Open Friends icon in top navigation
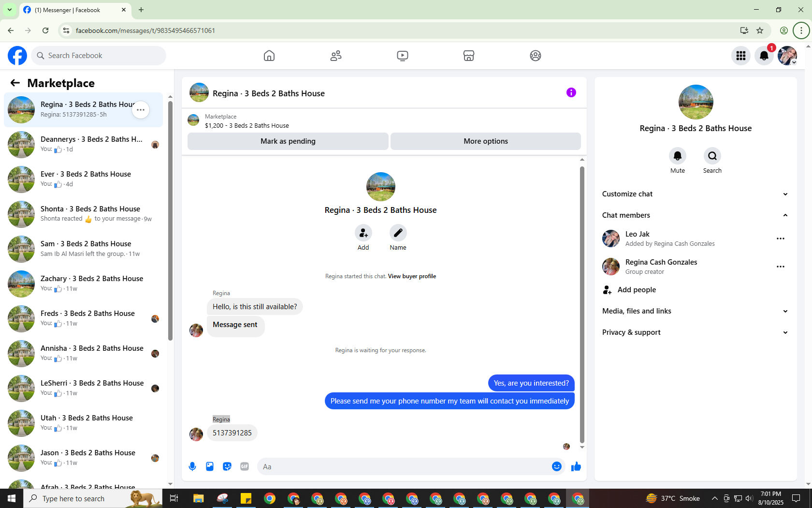This screenshot has width=812, height=508. point(336,56)
